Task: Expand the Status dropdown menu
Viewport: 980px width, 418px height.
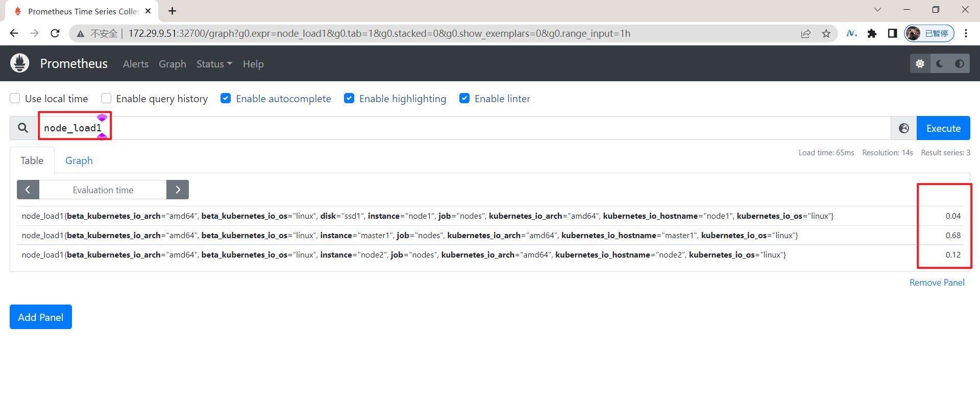Action: pos(214,64)
